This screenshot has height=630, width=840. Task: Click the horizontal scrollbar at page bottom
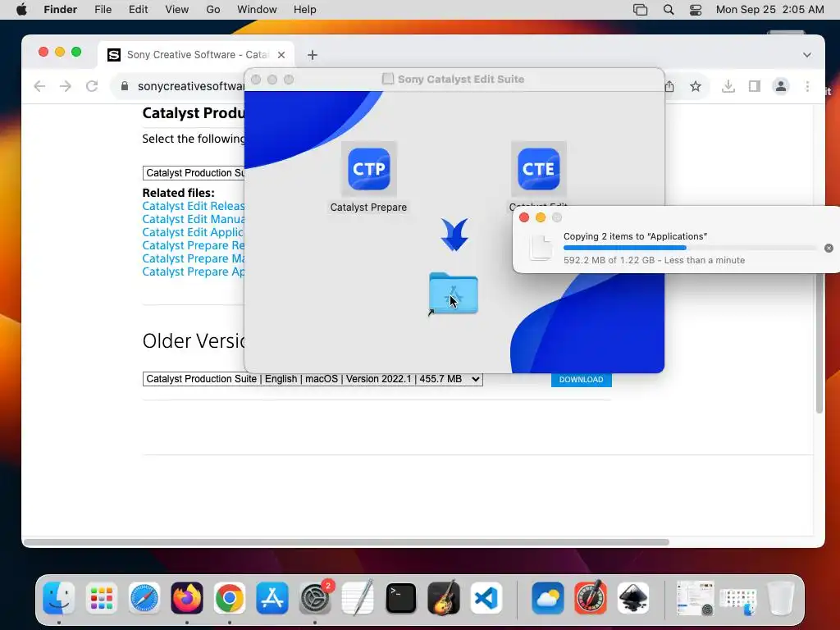(x=347, y=542)
